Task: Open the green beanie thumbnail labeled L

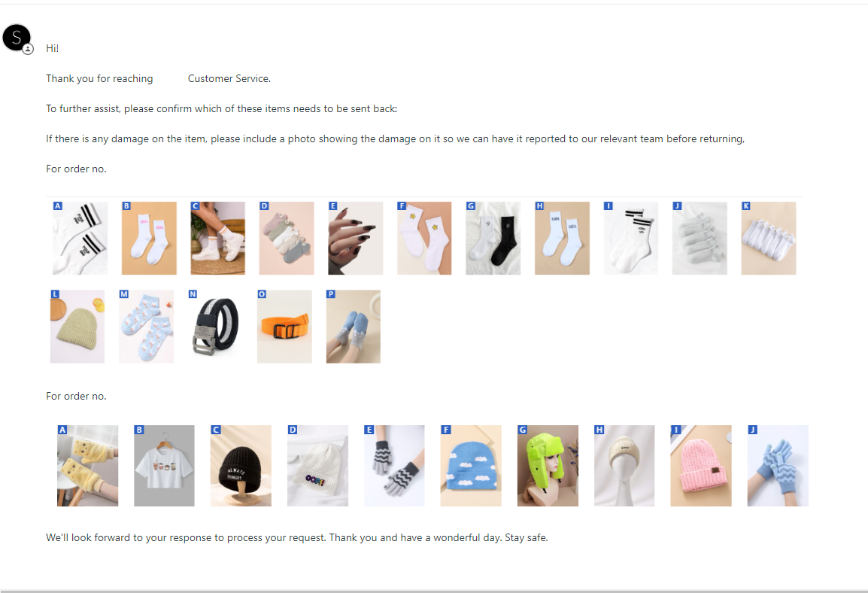Action: [x=77, y=327]
